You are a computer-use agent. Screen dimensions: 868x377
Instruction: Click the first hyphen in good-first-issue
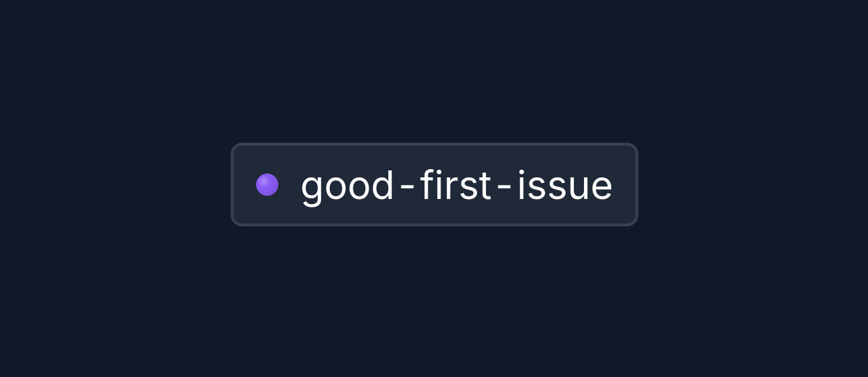(x=407, y=187)
